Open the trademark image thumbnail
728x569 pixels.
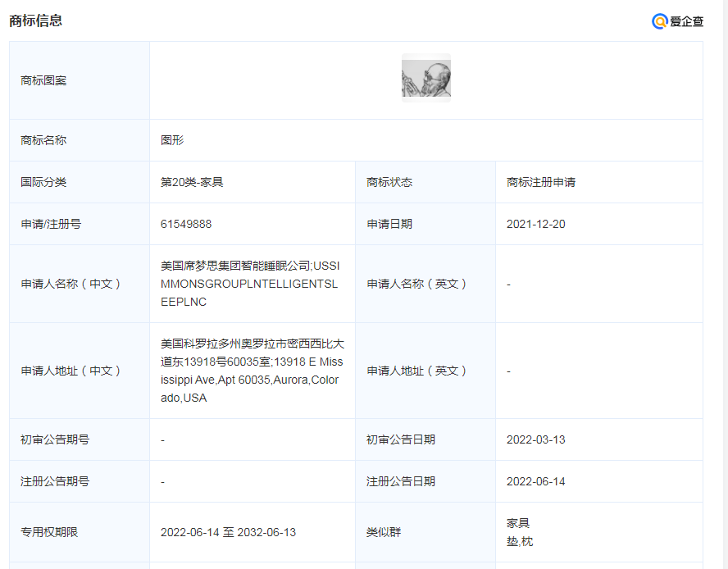pyautogui.click(x=426, y=78)
